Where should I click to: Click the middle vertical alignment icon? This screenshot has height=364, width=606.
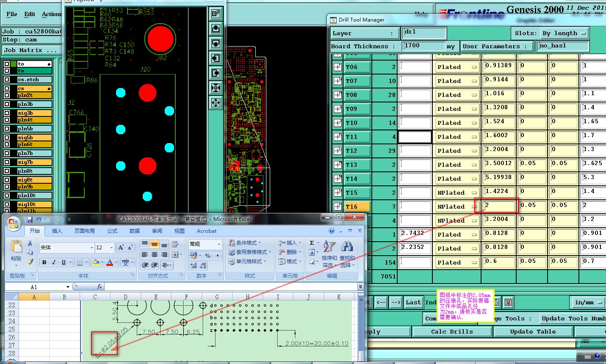(154, 244)
